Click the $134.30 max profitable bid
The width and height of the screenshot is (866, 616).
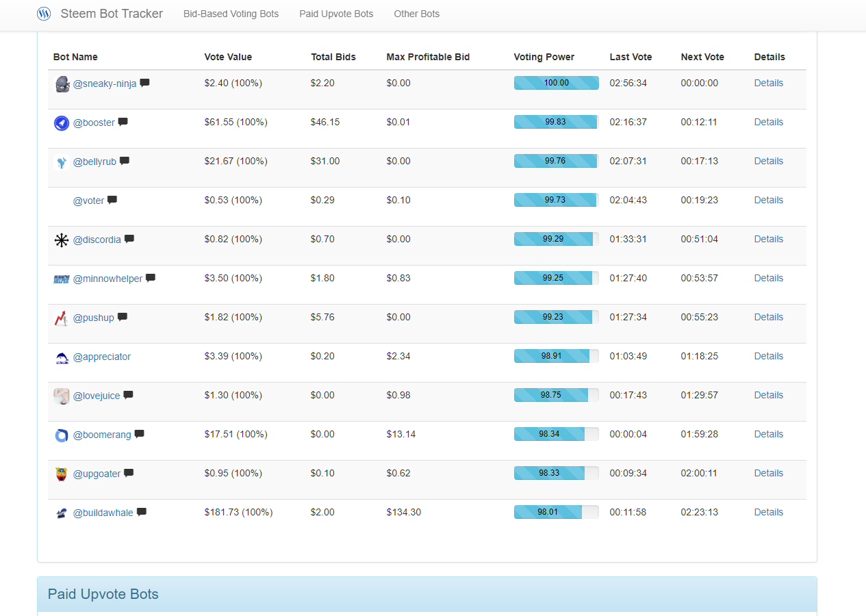pyautogui.click(x=403, y=512)
